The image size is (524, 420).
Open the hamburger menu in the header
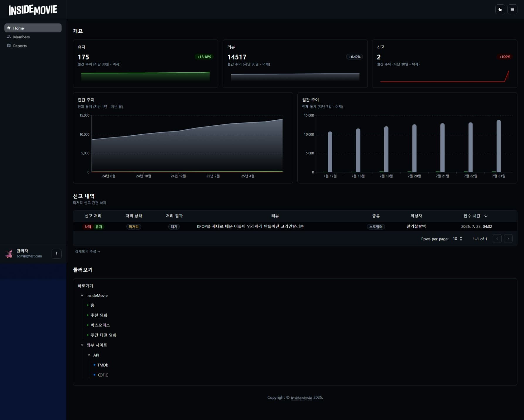pyautogui.click(x=512, y=9)
